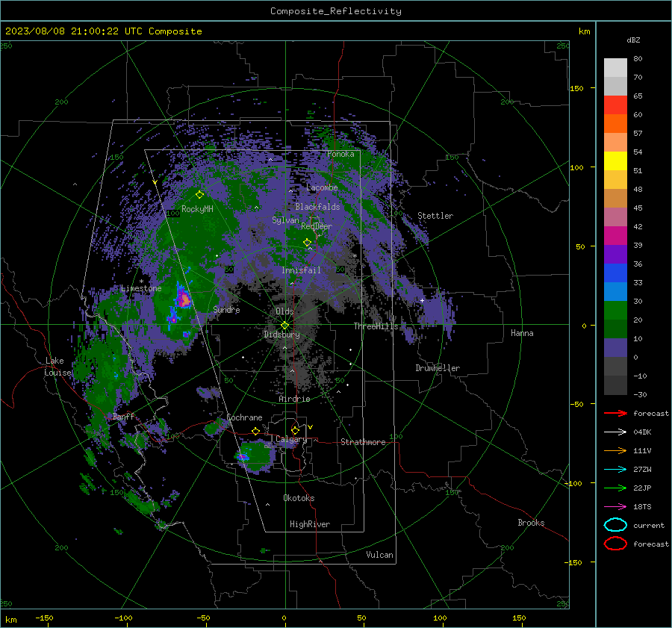Click the Airdrie city label
Screen dimensions: 672x628
point(294,399)
